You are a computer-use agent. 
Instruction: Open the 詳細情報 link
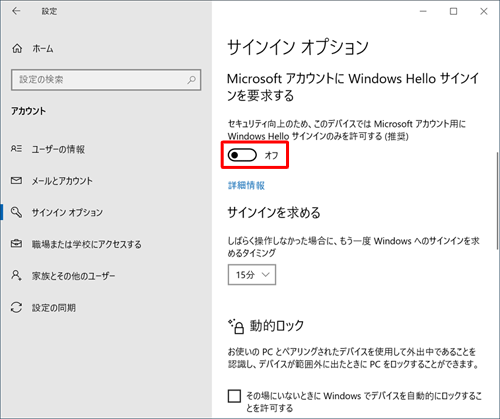coord(246,185)
